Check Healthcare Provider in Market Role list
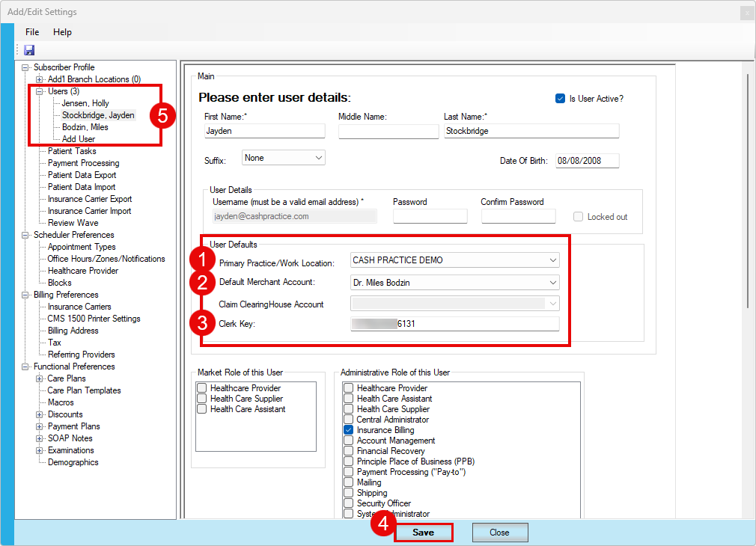The width and height of the screenshot is (756, 546). coord(202,388)
